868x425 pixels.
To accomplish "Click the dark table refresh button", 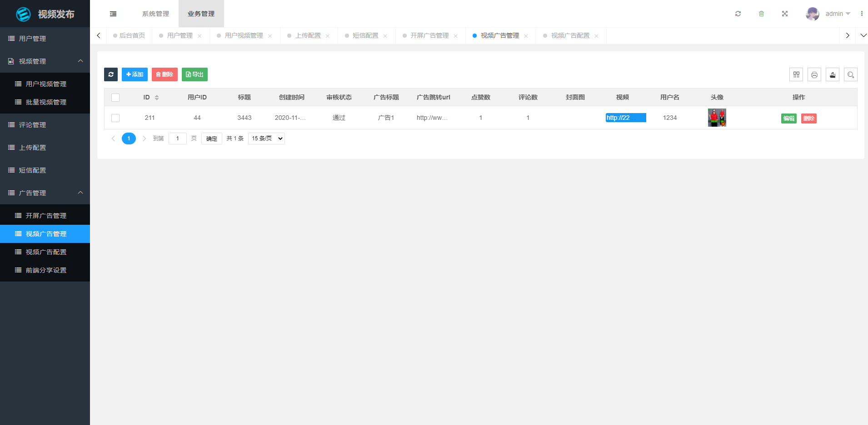I will point(111,74).
